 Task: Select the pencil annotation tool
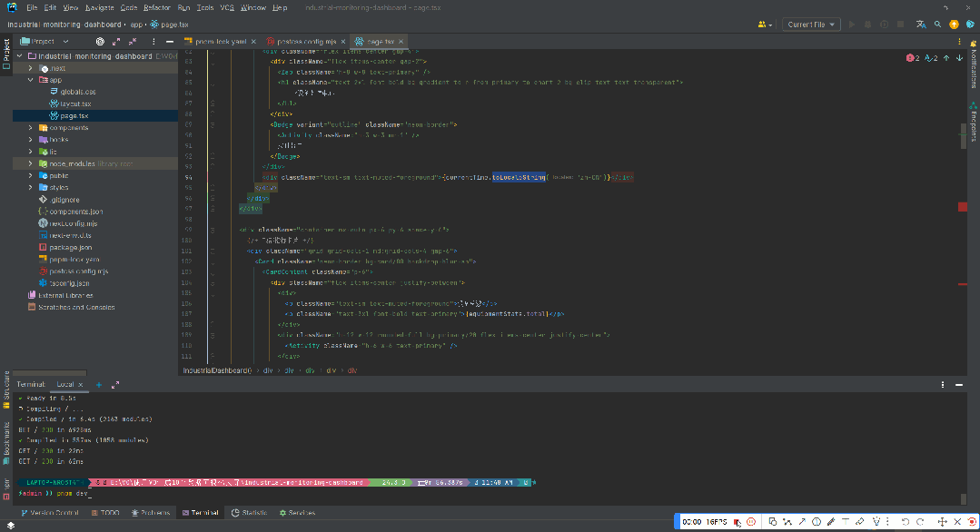pos(831,522)
